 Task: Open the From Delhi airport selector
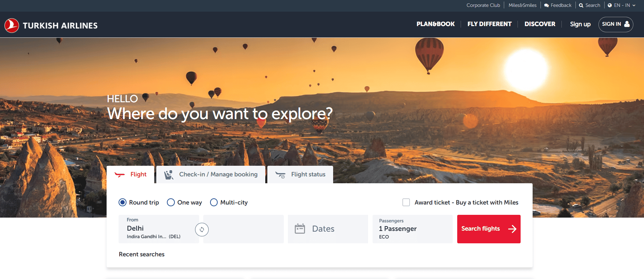(159, 229)
